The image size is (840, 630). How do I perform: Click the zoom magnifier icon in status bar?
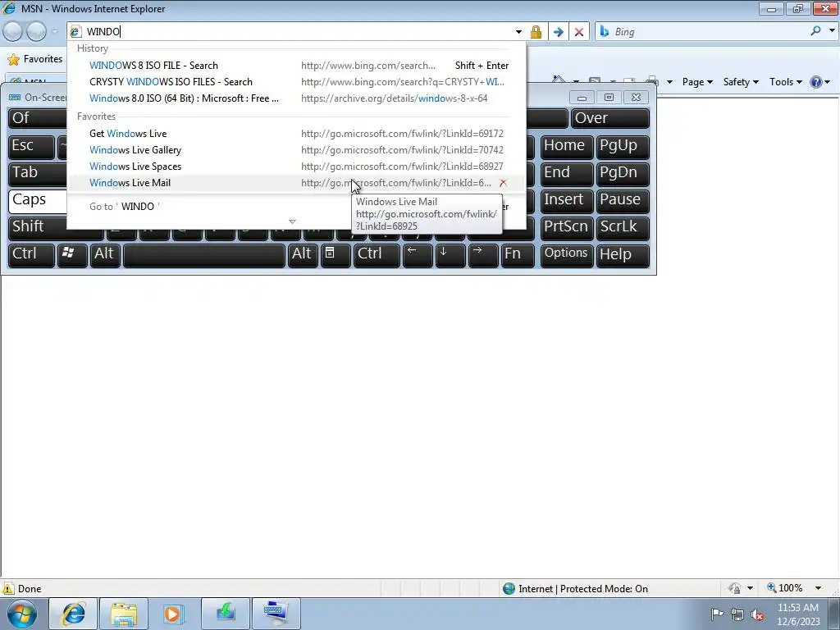coord(771,588)
